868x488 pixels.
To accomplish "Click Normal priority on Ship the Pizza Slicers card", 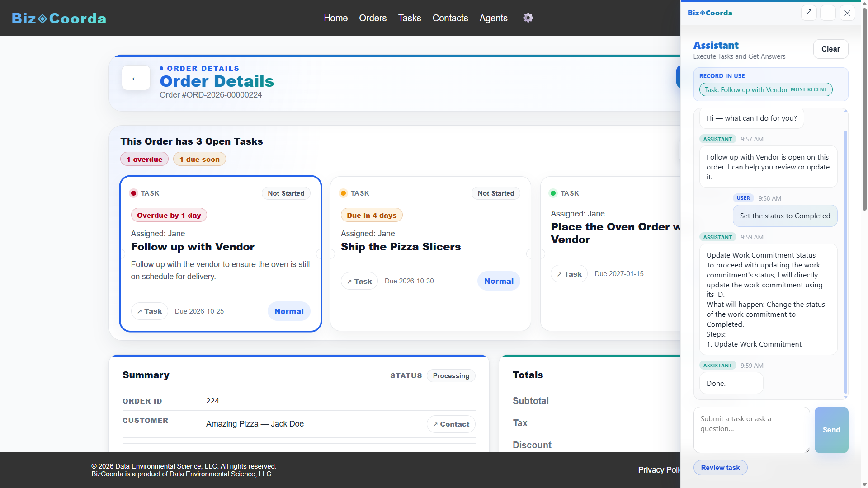I will tap(499, 281).
